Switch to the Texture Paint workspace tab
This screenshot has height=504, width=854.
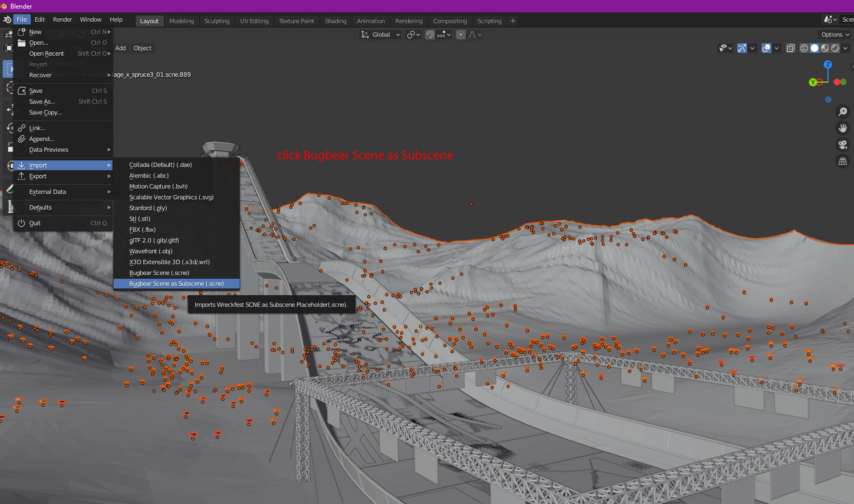[x=297, y=21]
